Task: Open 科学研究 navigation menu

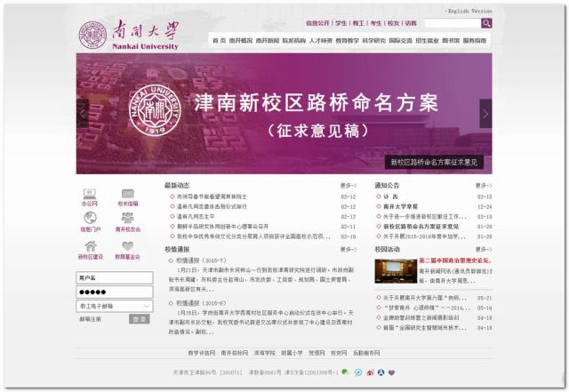Action: pyautogui.click(x=373, y=41)
